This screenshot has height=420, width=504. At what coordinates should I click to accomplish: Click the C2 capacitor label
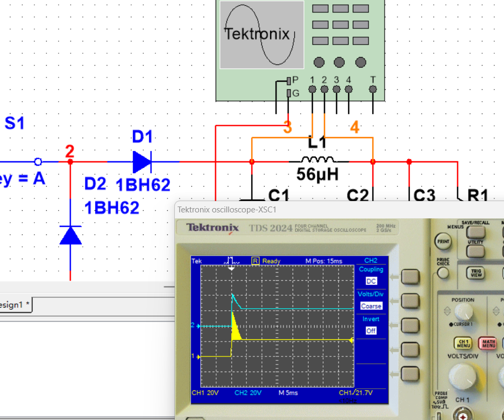pyautogui.click(x=358, y=195)
